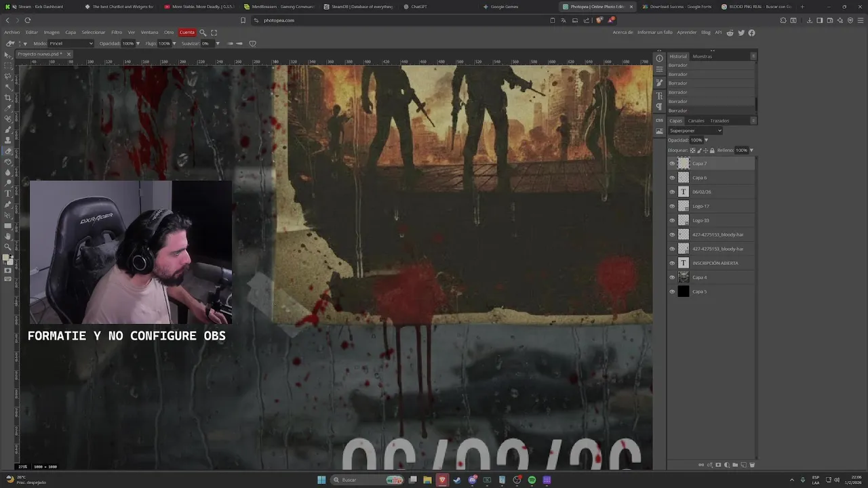This screenshot has height=488, width=868.
Task: Select the Type tool
Action: click(x=8, y=194)
